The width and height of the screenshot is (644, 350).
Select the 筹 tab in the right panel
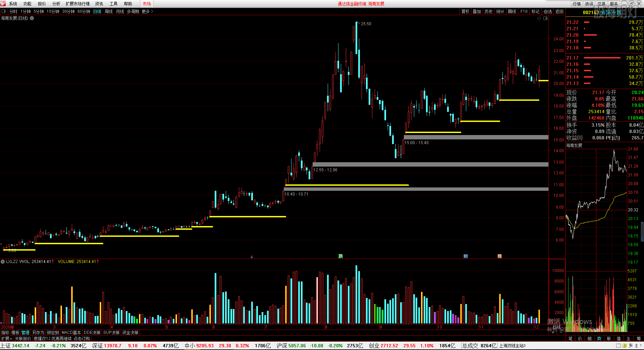(x=639, y=339)
